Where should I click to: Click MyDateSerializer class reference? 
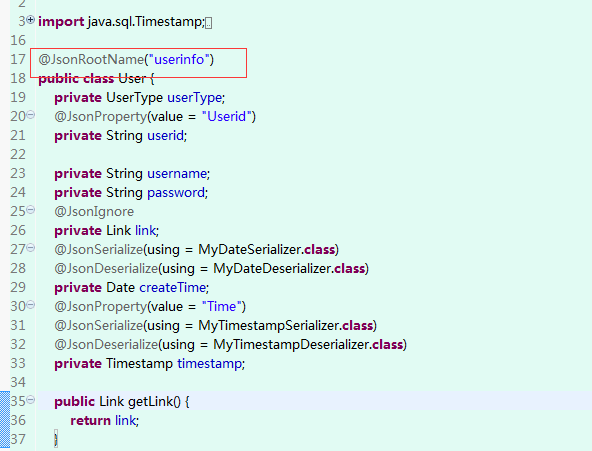(x=250, y=249)
